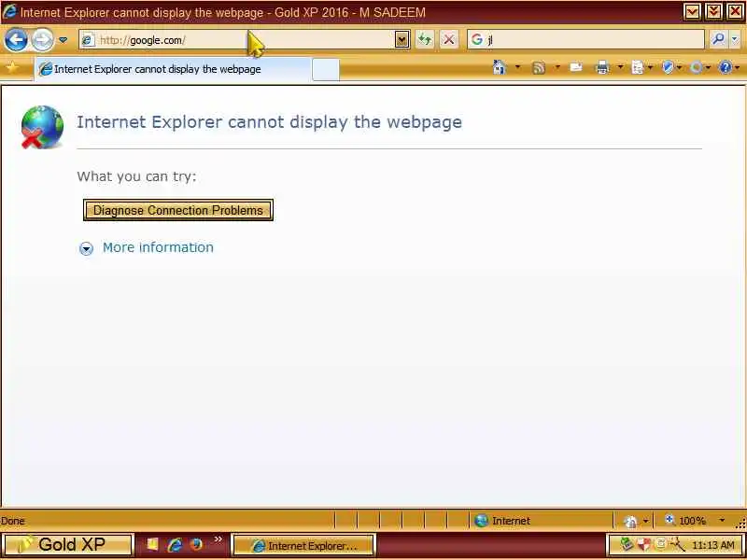747x560 pixels.
Task: Expand the Home button dropdown arrow
Action: click(x=518, y=67)
